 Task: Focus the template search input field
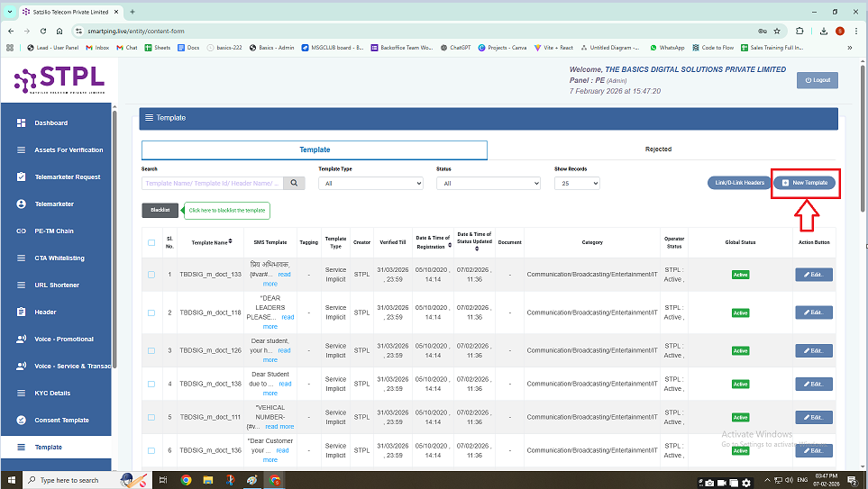pyautogui.click(x=212, y=183)
